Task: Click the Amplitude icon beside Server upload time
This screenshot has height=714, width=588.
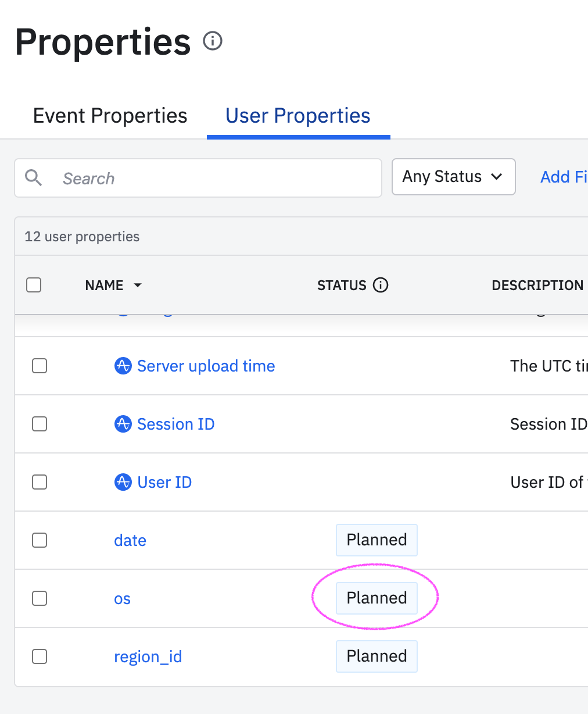Action: pyautogui.click(x=123, y=366)
